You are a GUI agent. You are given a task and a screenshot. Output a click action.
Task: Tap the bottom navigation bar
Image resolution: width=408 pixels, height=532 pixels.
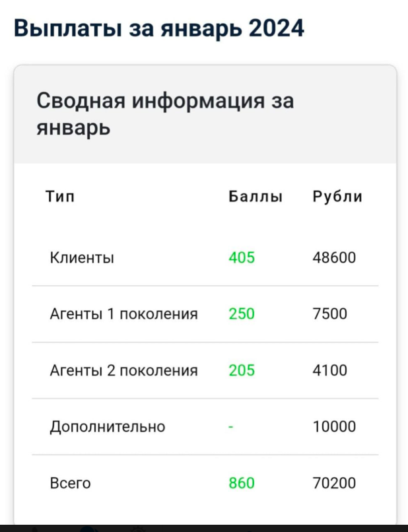point(204,526)
